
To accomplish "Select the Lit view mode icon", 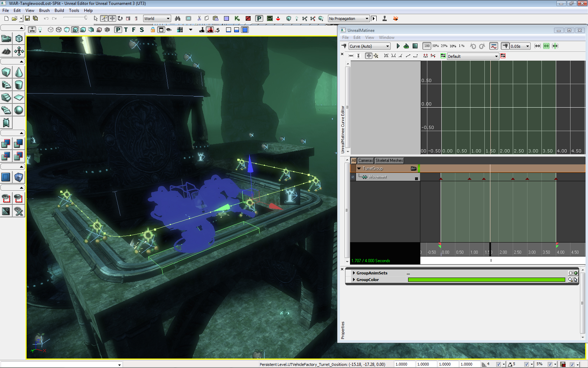I will pos(75,30).
